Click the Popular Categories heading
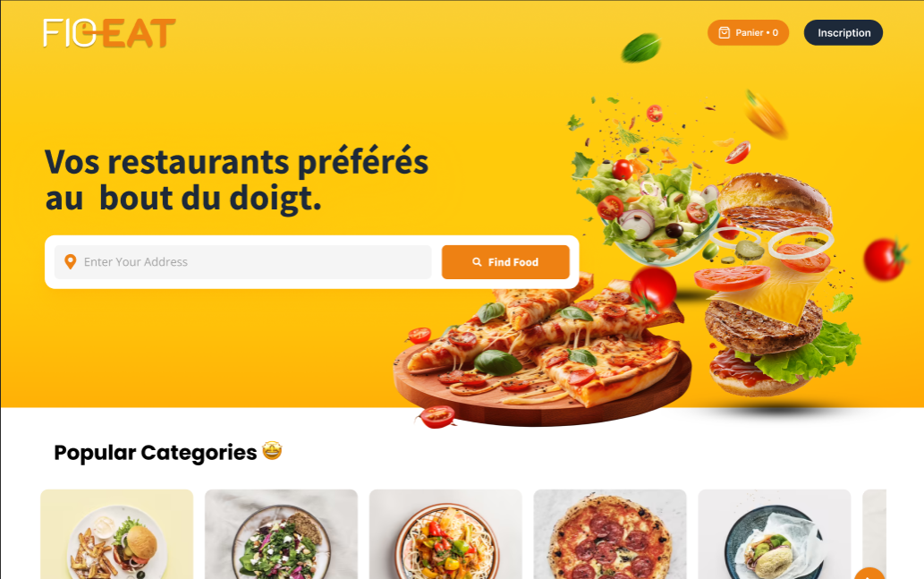 156,452
